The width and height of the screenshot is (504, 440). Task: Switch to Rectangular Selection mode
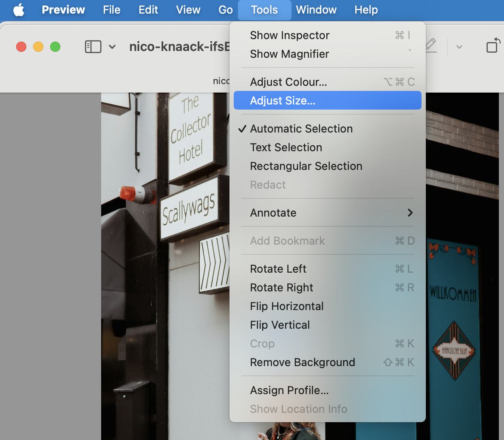(x=328, y=166)
